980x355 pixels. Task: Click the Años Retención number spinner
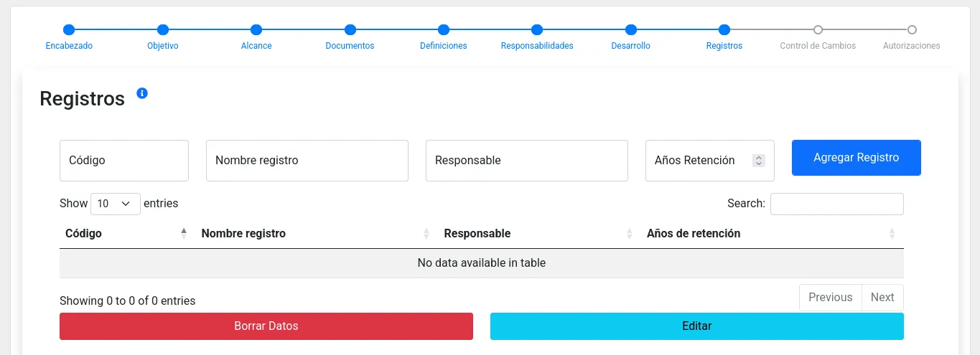pos(759,161)
